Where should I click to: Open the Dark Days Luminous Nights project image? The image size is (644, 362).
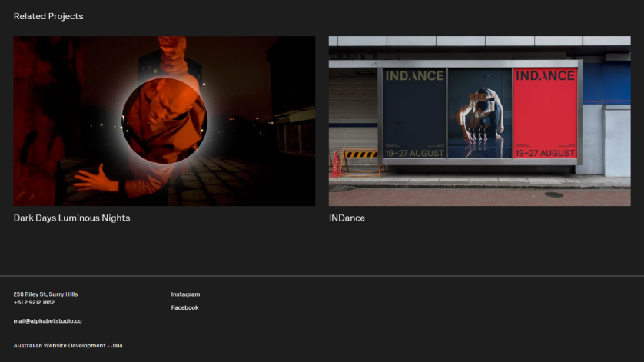point(164,121)
